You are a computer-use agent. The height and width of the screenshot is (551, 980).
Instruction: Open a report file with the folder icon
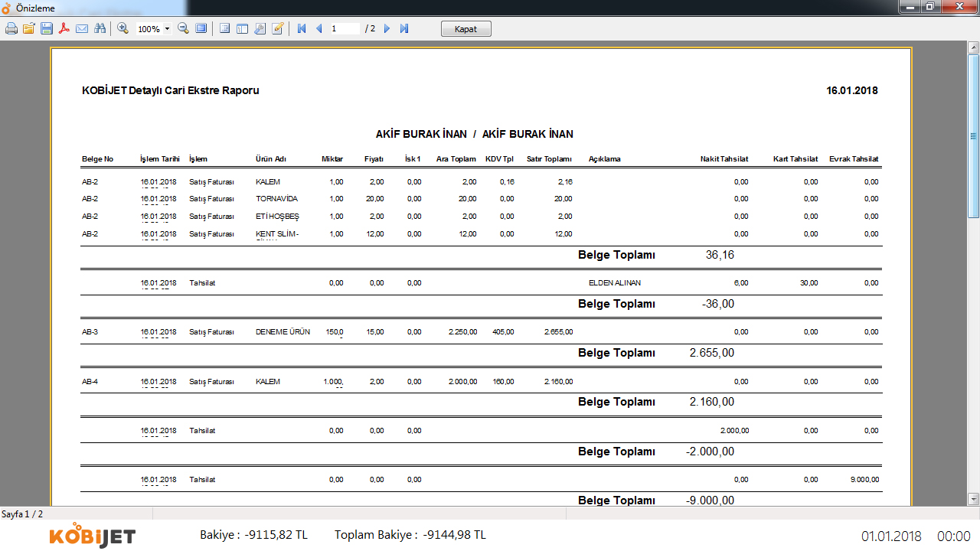[29, 28]
